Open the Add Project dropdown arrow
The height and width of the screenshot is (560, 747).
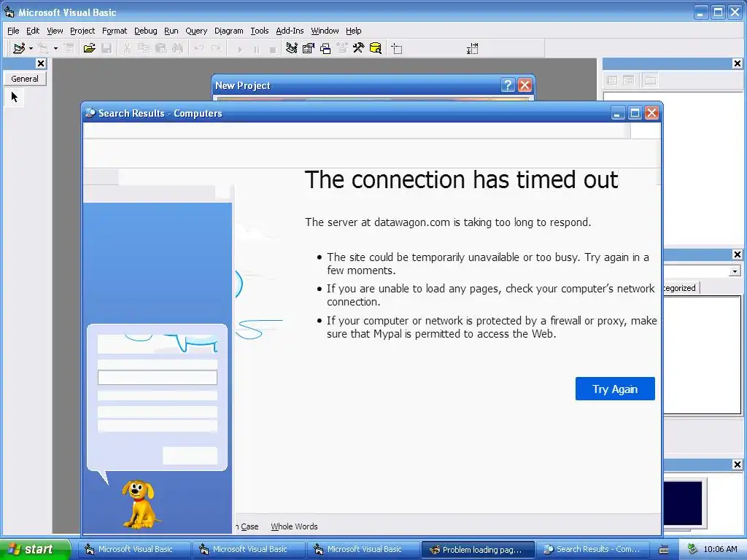tap(31, 48)
